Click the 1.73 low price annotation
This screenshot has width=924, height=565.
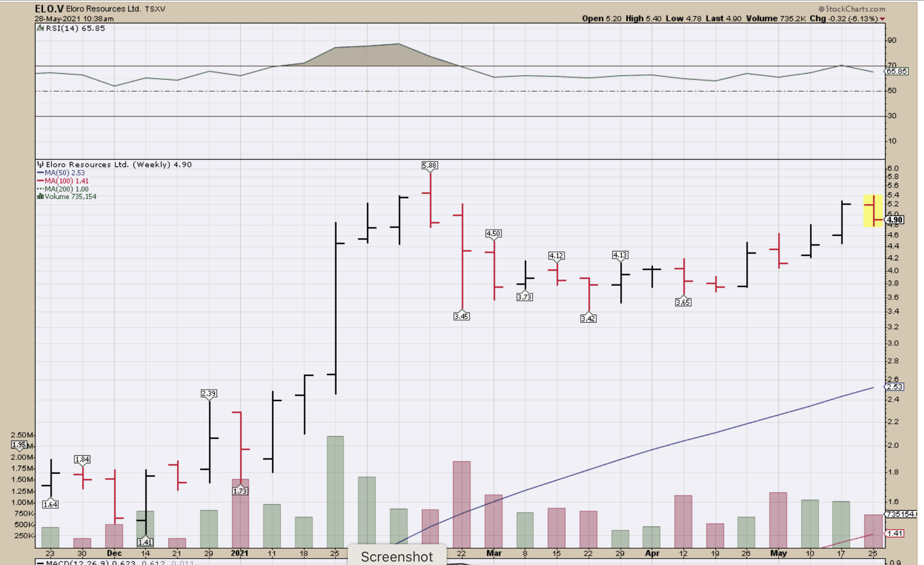click(x=240, y=491)
